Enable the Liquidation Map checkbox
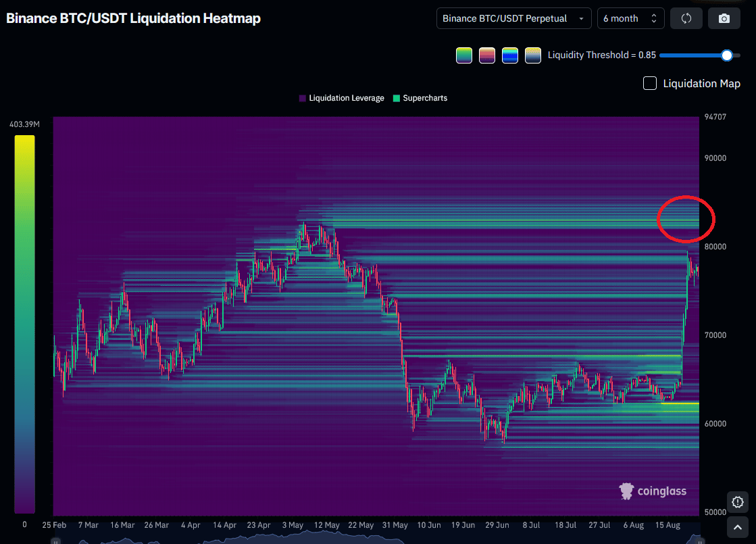Screen dimensions: 756x544 click(649, 83)
